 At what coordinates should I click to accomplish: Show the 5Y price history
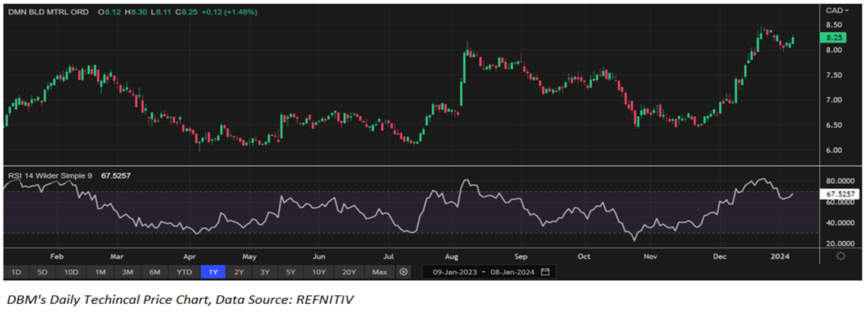coord(290,272)
